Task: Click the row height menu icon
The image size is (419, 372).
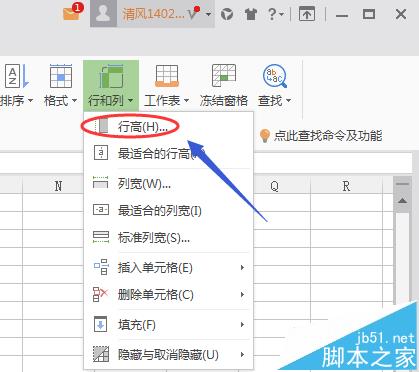Action: pos(101,126)
